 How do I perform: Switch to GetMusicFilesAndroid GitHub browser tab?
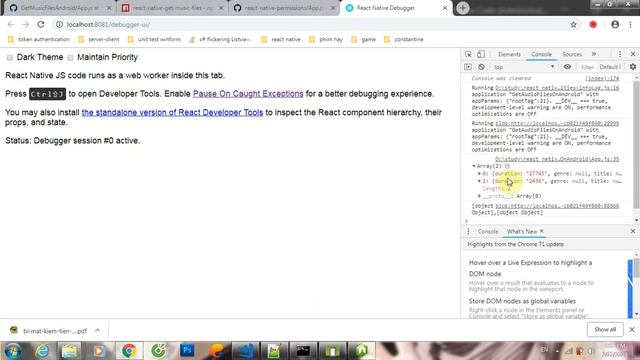tap(59, 8)
